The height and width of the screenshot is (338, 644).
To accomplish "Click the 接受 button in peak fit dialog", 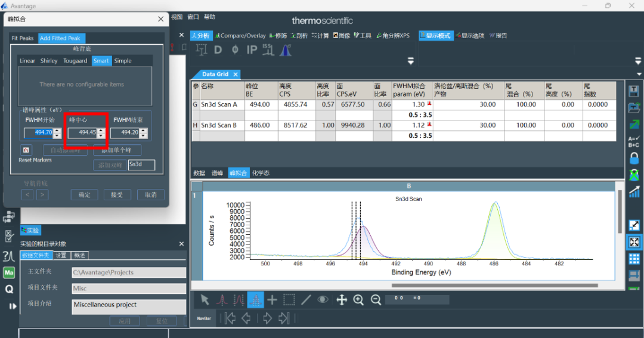I will coord(117,195).
